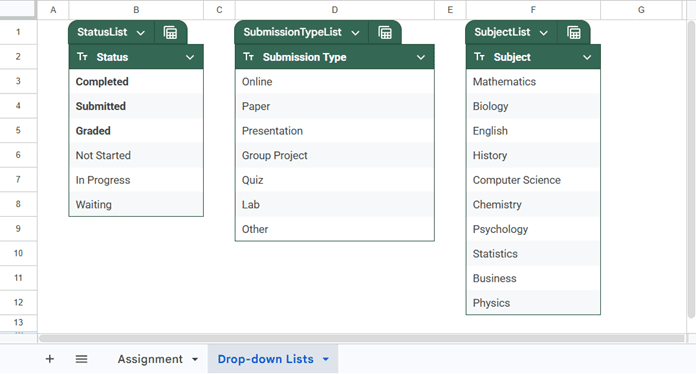Select the Submitted status cell
This screenshot has height=374, width=696.
136,106
